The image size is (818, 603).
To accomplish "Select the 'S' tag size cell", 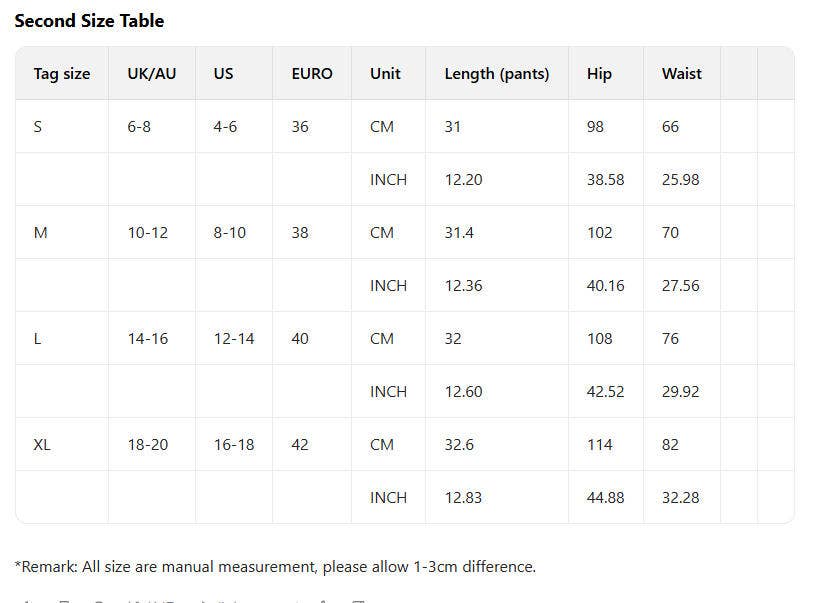I will 38,127.
